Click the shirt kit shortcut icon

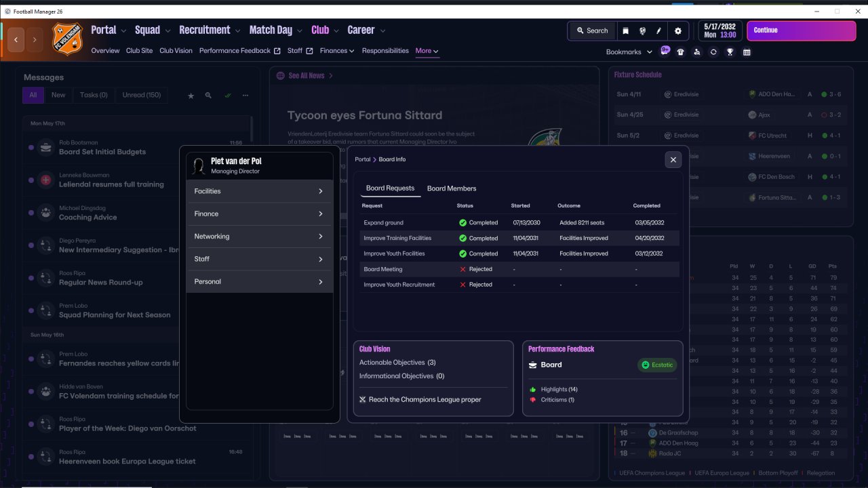(x=680, y=52)
